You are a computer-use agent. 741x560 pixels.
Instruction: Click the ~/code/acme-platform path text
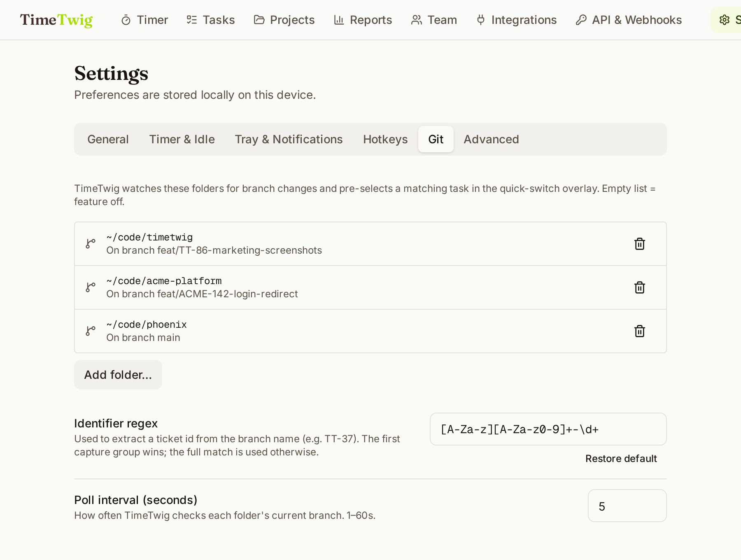(164, 281)
